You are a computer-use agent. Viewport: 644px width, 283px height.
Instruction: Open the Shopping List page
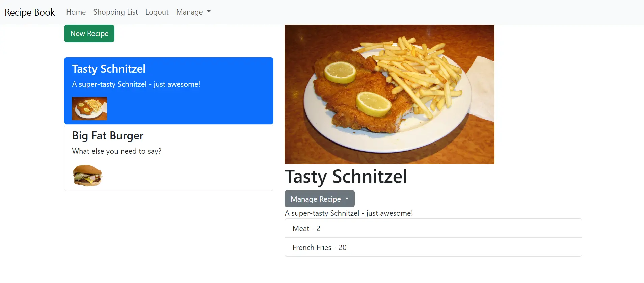(x=115, y=12)
